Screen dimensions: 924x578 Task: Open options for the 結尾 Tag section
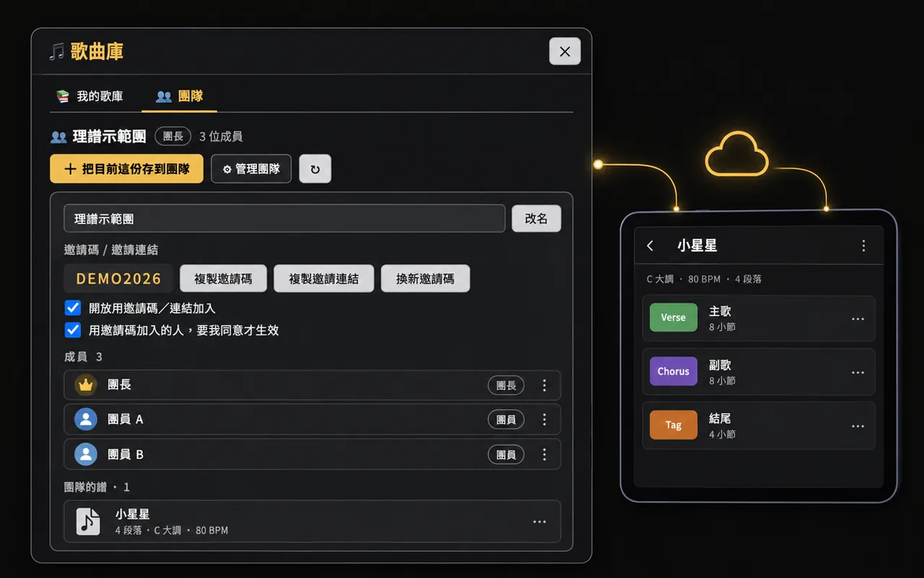click(x=858, y=426)
